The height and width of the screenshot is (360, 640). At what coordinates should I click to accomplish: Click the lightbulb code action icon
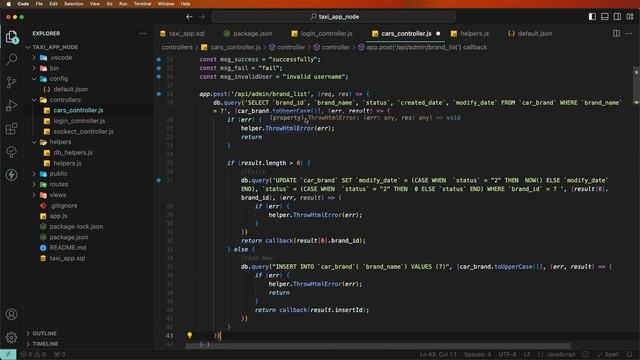coord(189,335)
